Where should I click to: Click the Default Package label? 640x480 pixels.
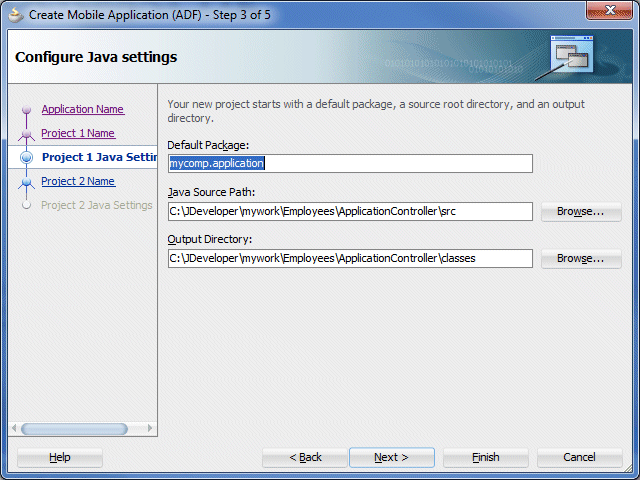click(208, 145)
